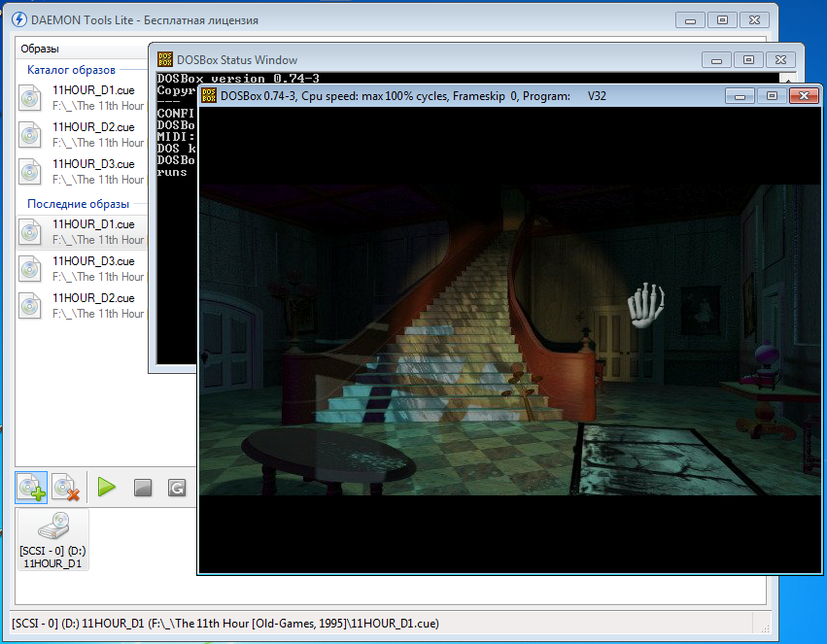The height and width of the screenshot is (644, 827).
Task: Click the resize grip in DAEMON Tools status bar
Action: [x=766, y=627]
